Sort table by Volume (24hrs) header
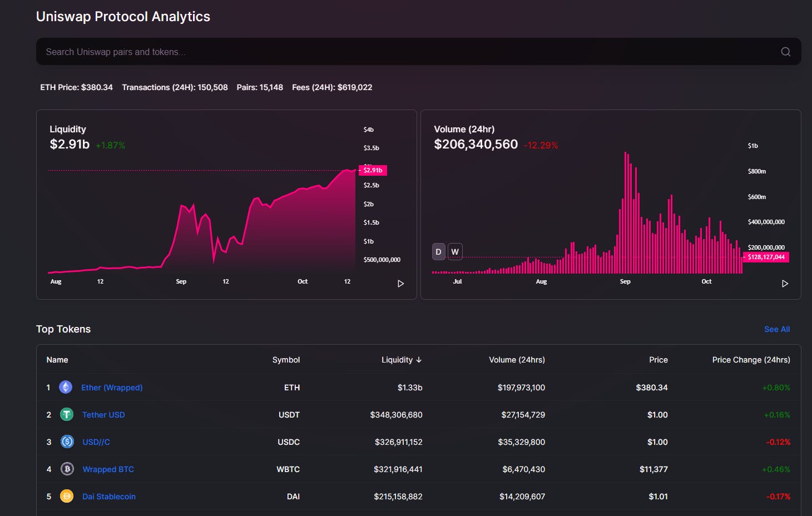Image resolution: width=812 pixels, height=516 pixels. point(517,360)
